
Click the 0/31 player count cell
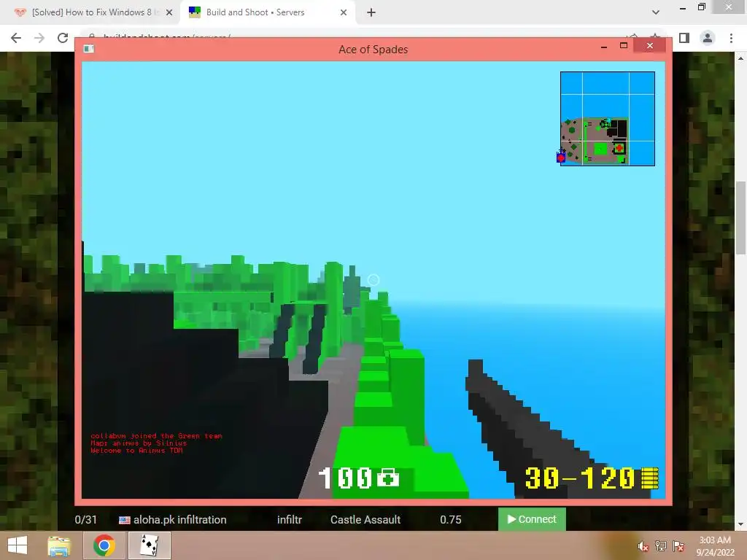86,519
